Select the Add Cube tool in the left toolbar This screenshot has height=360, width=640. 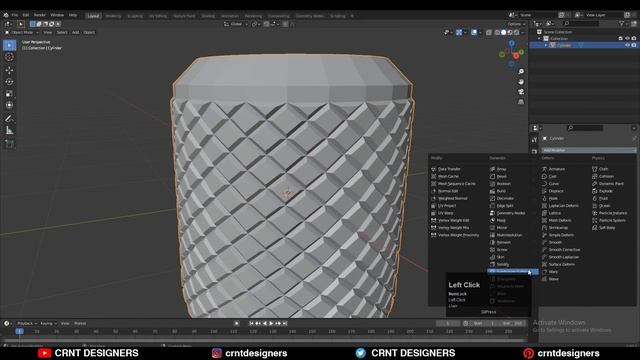tap(9, 144)
